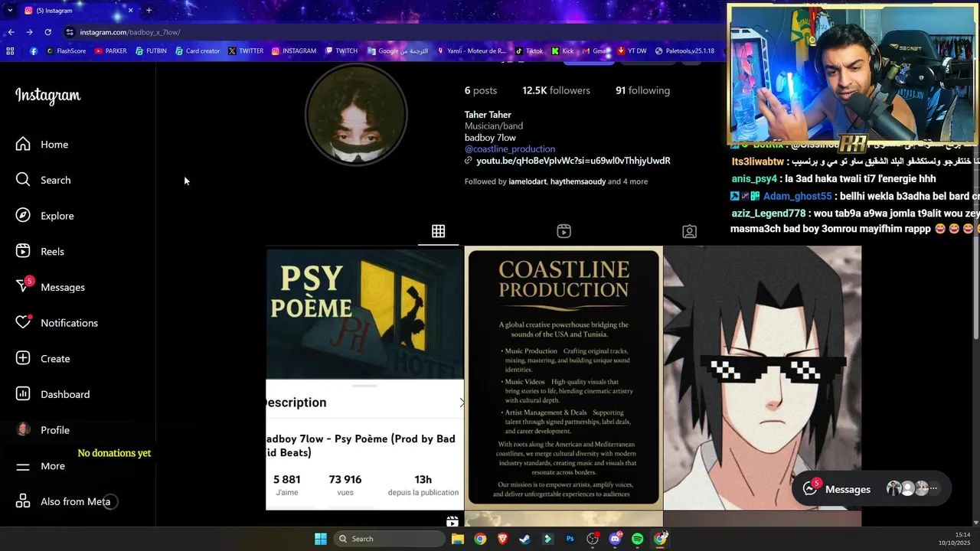Open the PARKER YouTube bookmark
Viewport: 980px width, 551px height.
[x=111, y=51]
